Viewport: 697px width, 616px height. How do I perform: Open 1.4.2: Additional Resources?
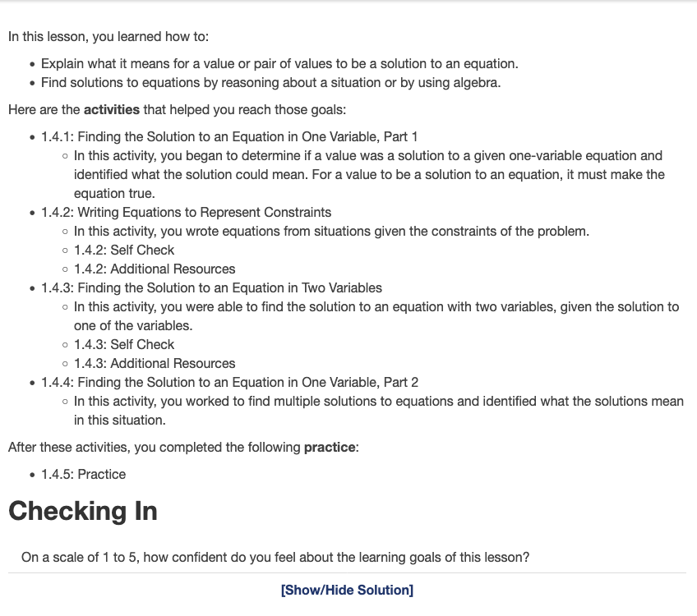[155, 269]
